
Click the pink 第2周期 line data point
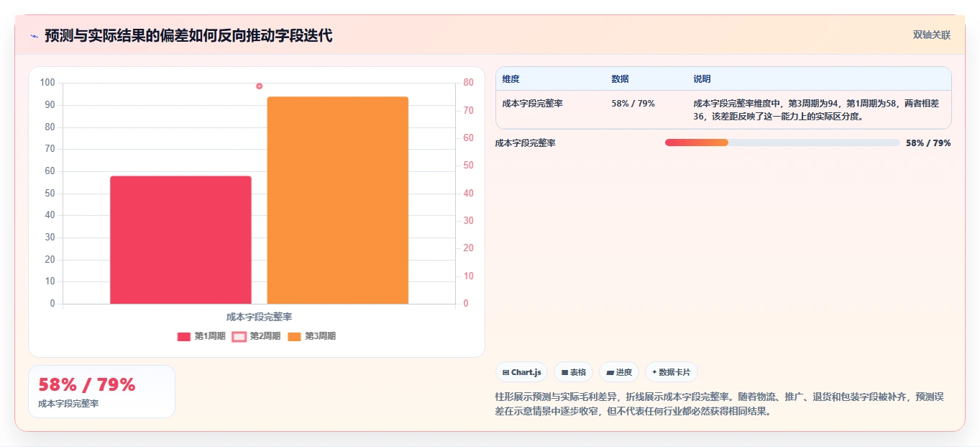tap(260, 86)
